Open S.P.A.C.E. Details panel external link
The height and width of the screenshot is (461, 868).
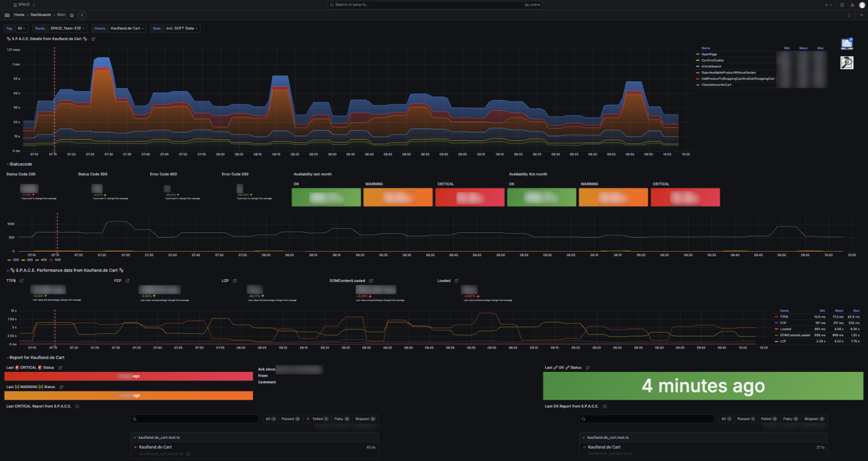coord(93,39)
